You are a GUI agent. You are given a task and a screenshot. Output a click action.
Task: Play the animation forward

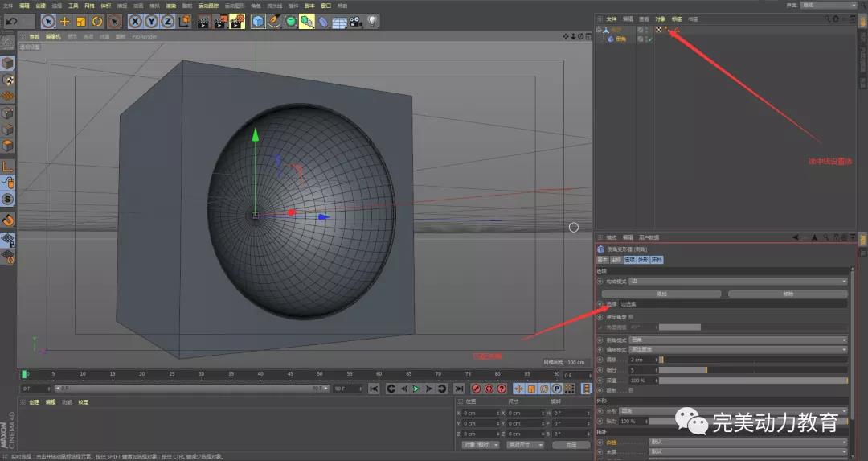coord(416,389)
